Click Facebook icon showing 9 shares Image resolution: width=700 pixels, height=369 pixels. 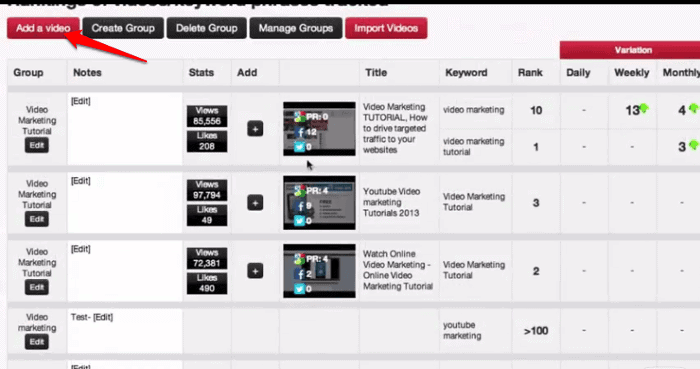pos(300,206)
